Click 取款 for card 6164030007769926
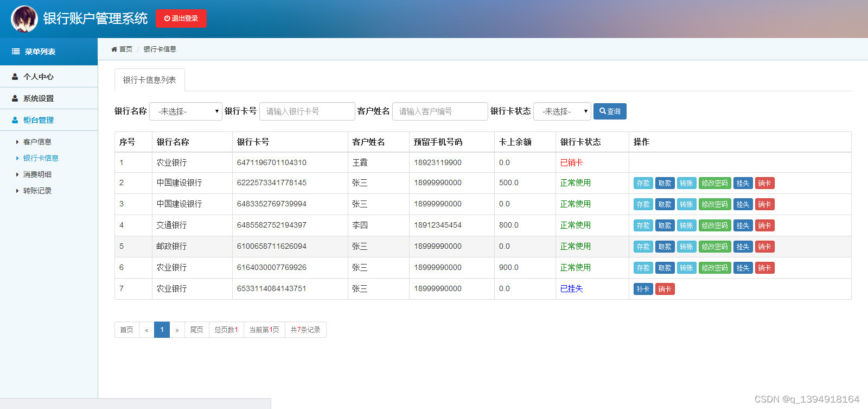 point(665,268)
